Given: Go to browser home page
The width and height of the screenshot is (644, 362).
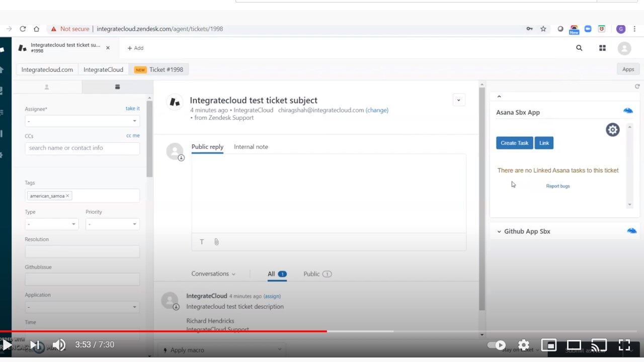Looking at the screenshot, I should (x=36, y=29).
